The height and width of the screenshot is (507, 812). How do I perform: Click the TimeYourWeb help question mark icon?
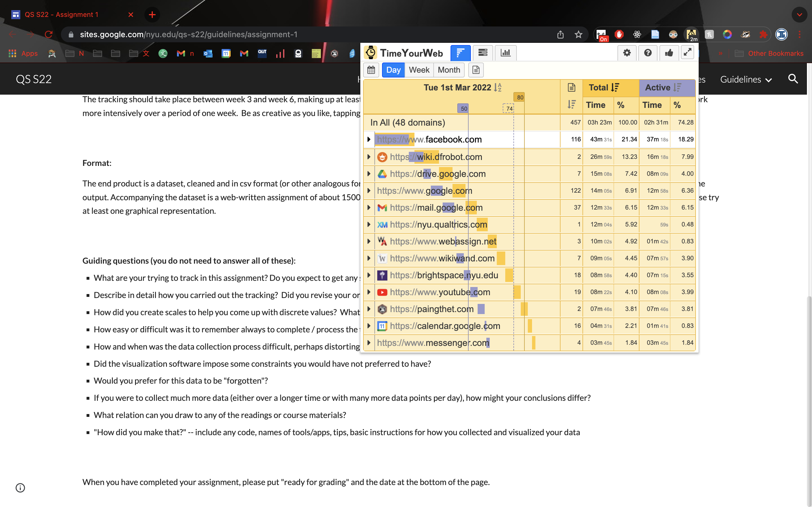pos(648,53)
